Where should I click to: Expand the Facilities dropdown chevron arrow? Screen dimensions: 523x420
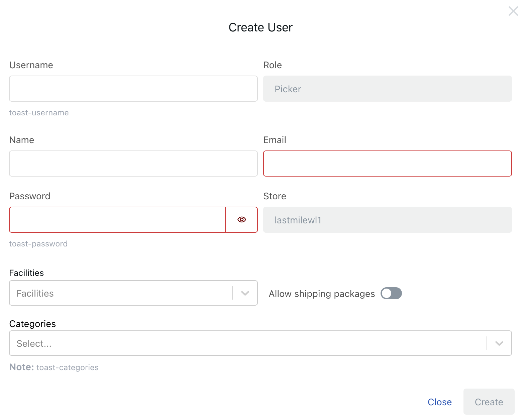[x=245, y=293]
